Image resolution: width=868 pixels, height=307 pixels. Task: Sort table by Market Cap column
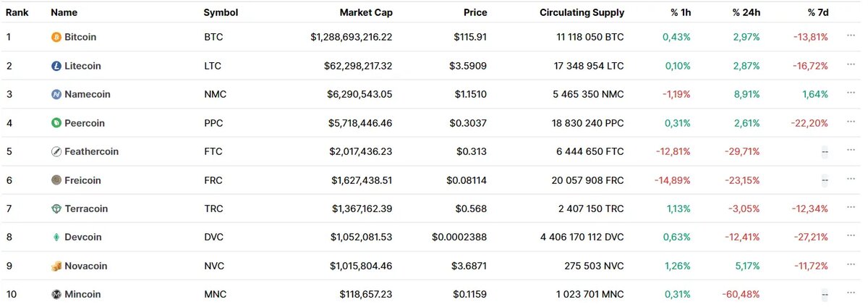tap(365, 12)
